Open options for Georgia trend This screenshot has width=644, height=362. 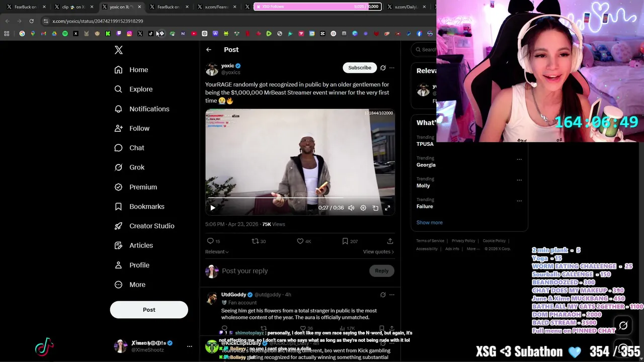[x=519, y=159]
